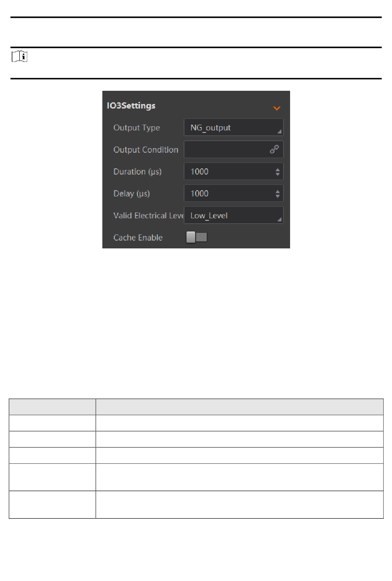Select the Cache Enable label

tap(138, 238)
